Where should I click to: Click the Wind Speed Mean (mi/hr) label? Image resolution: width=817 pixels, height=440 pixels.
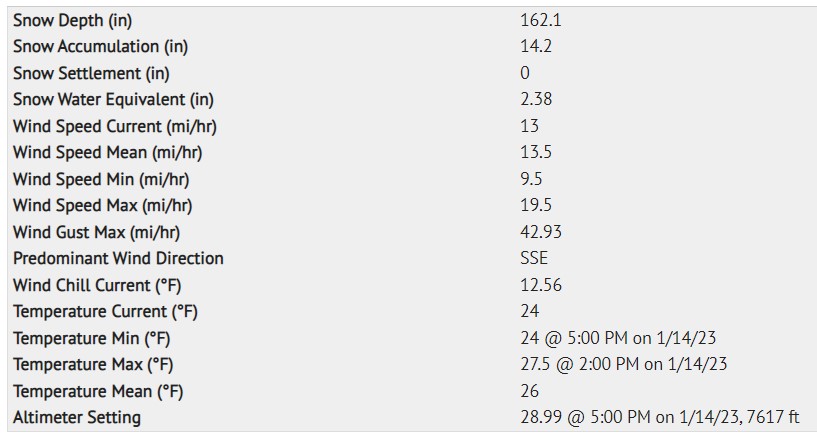(107, 152)
